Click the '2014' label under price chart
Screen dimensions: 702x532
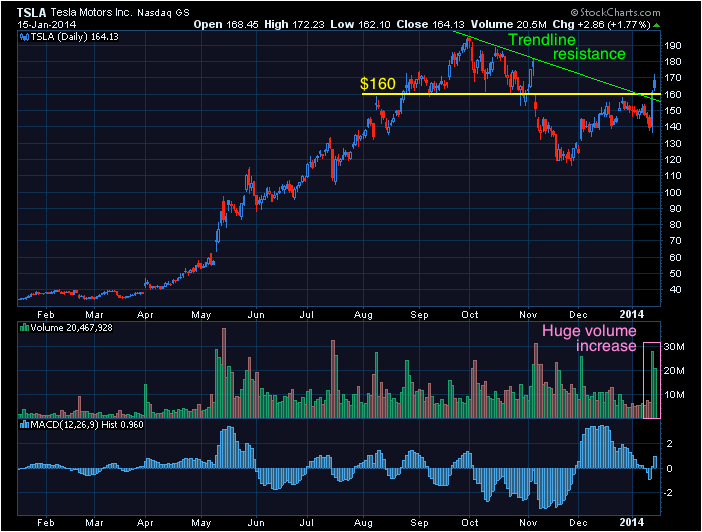[x=632, y=314]
